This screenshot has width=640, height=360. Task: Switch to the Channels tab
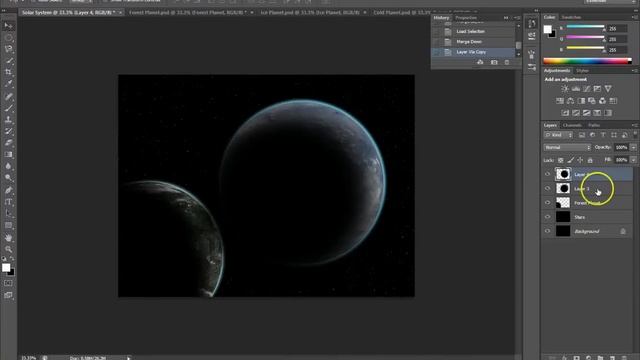[572, 125]
